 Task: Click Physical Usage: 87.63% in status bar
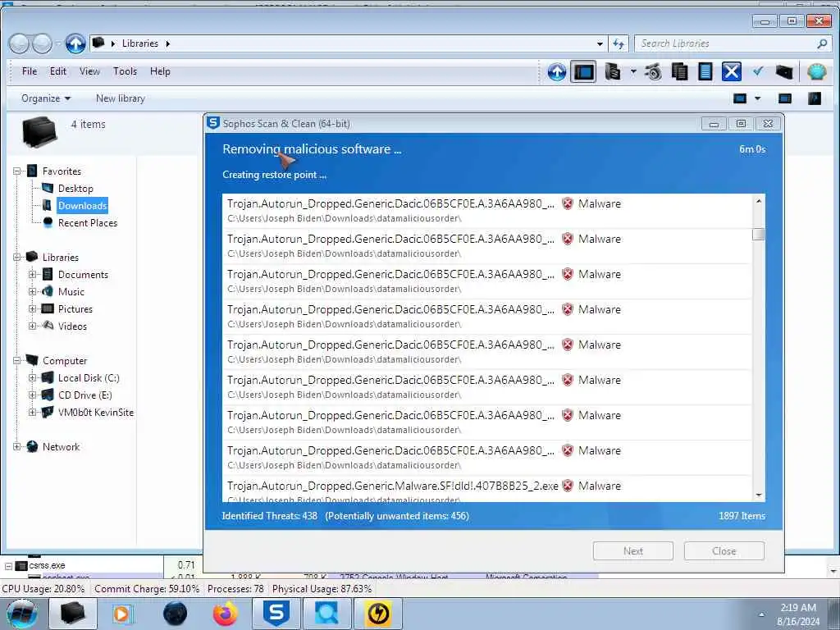click(x=322, y=589)
